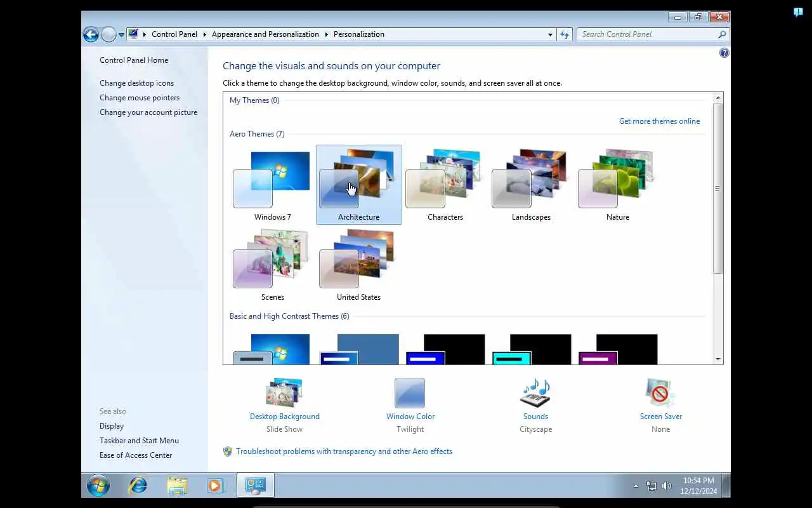Open Windows Media Player from the taskbar

(216, 486)
